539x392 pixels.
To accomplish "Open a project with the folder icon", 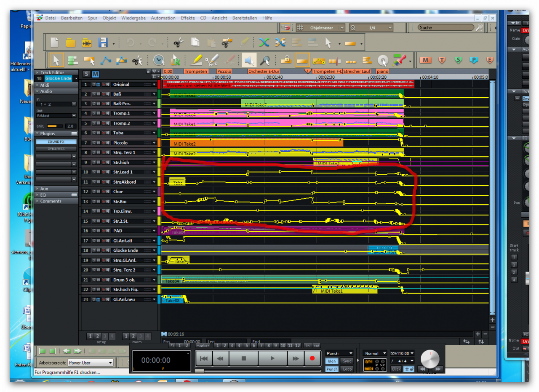I will (70, 43).
